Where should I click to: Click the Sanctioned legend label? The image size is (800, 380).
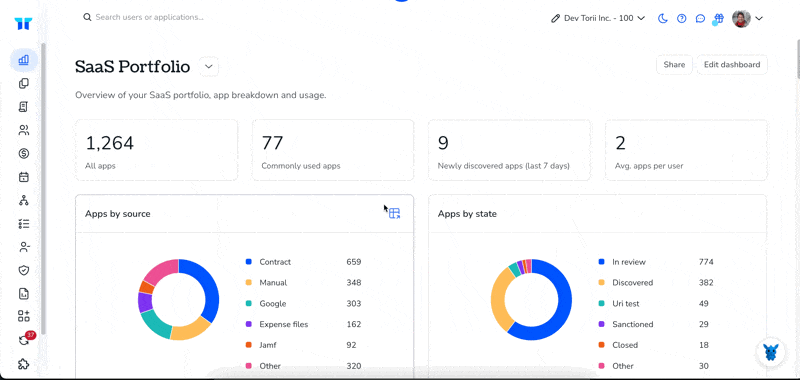click(x=633, y=324)
